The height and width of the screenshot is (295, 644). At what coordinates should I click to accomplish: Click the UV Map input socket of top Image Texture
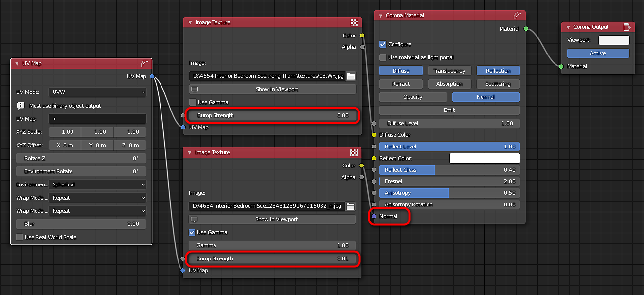click(x=183, y=127)
